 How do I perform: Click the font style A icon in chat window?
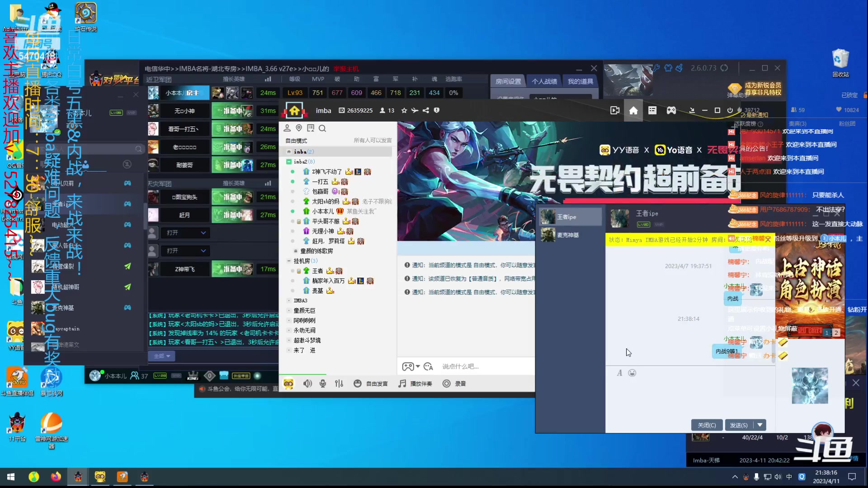click(x=619, y=373)
